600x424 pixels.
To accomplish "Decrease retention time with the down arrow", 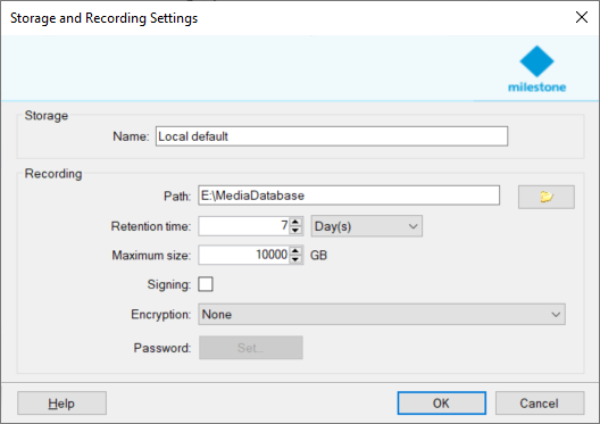I will tap(295, 230).
